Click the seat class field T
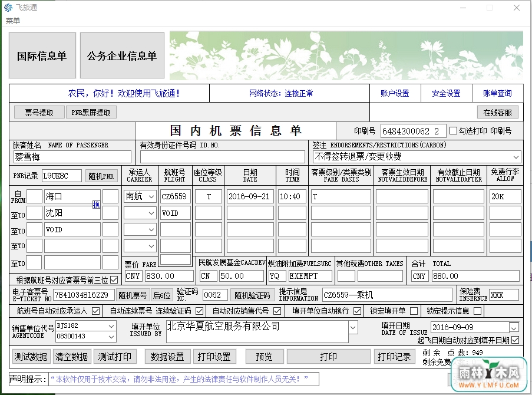 [209, 196]
